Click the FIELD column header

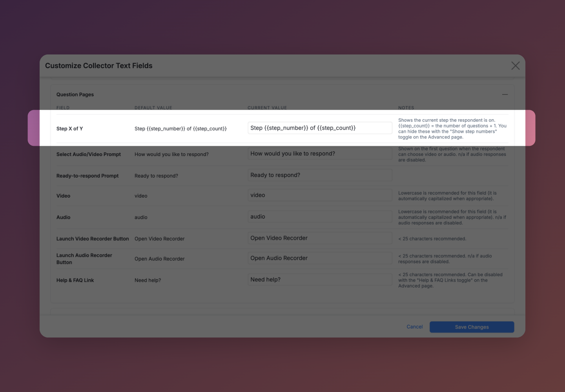pyautogui.click(x=63, y=108)
